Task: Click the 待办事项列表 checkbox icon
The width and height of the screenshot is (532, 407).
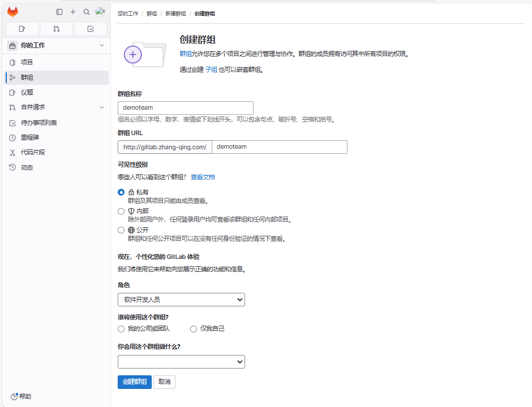Action: [12, 123]
